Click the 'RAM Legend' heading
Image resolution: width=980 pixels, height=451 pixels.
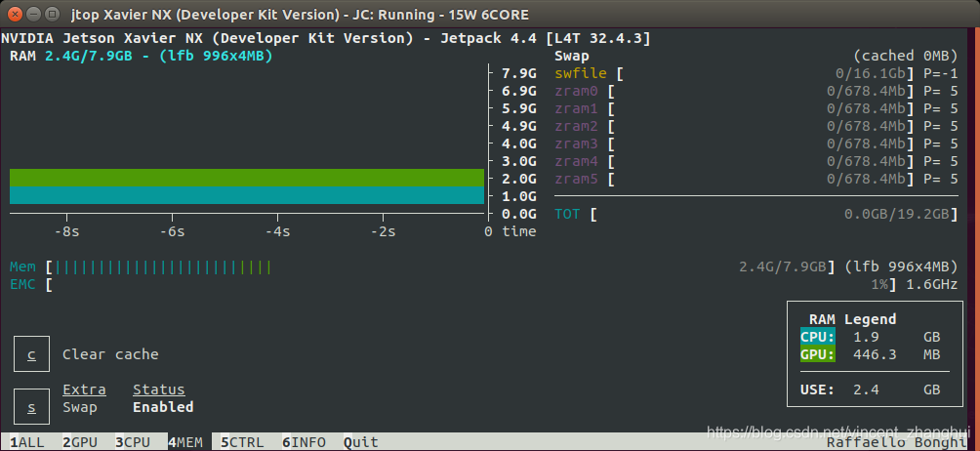click(852, 319)
